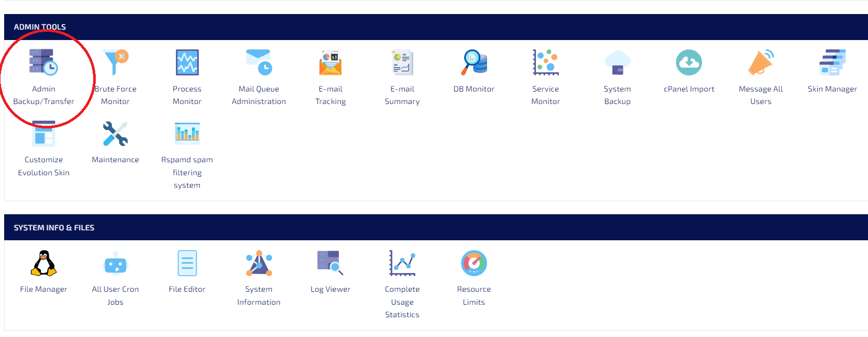Open Rspamd spam filtering system
Image resolution: width=868 pixels, height=337 pixels.
click(187, 134)
